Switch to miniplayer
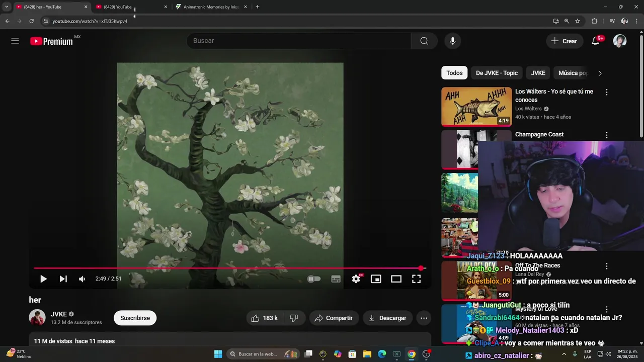Screen dimensions: 644x362 (376, 279)
